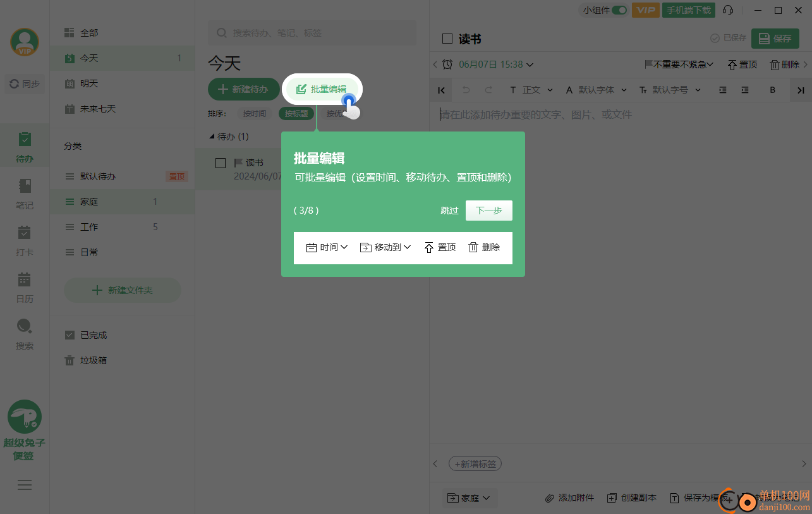Click the flag icon on 读书 list item
The height and width of the screenshot is (514, 812).
pos(238,163)
